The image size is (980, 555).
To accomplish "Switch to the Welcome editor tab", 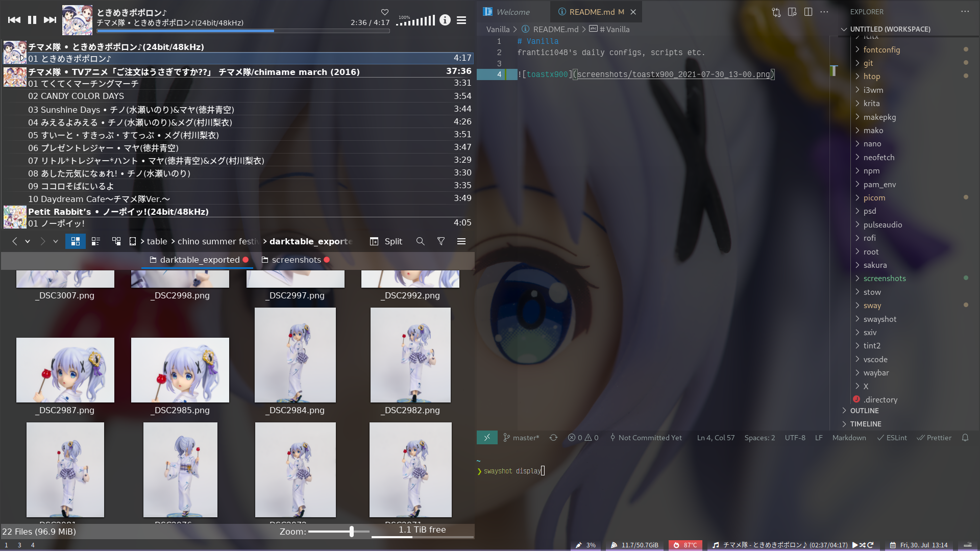I will (512, 12).
